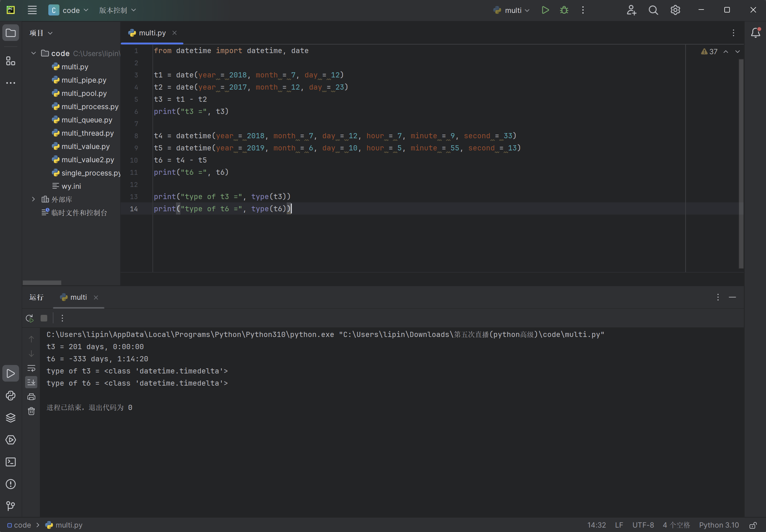This screenshot has width=766, height=532.
Task: Click Python 3.10 interpreter selector
Action: (719, 525)
